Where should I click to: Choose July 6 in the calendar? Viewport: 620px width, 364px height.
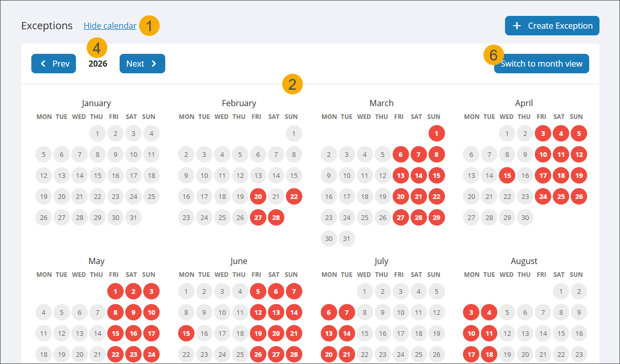329,312
